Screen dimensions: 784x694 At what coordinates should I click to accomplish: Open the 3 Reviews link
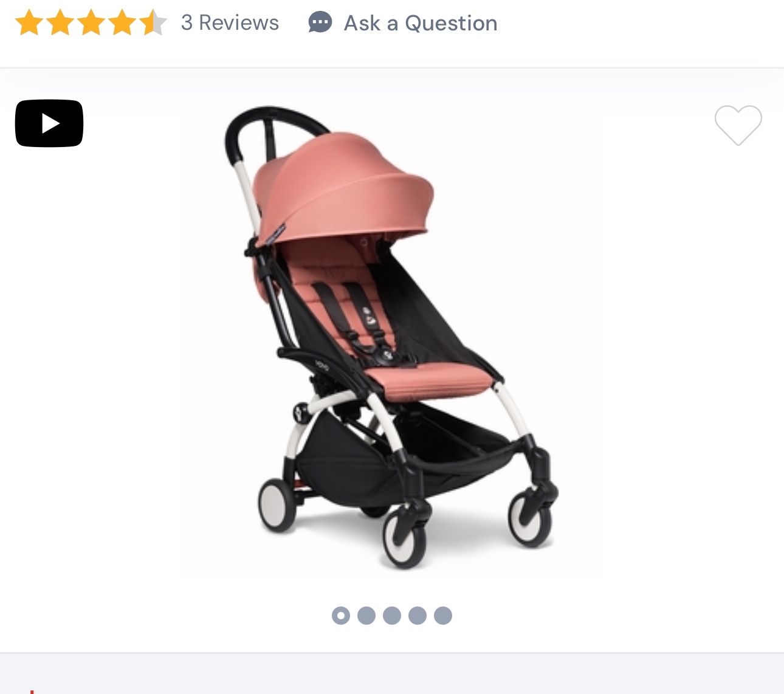(230, 22)
